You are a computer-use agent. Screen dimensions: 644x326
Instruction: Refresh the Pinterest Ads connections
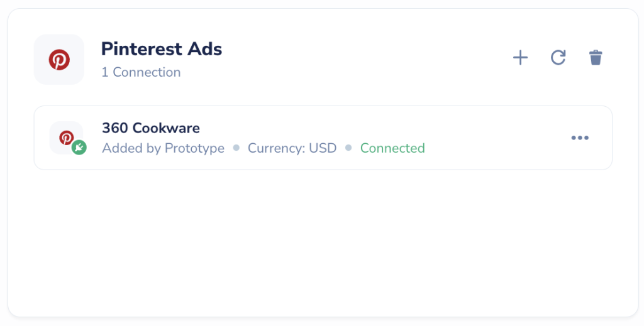(x=558, y=57)
